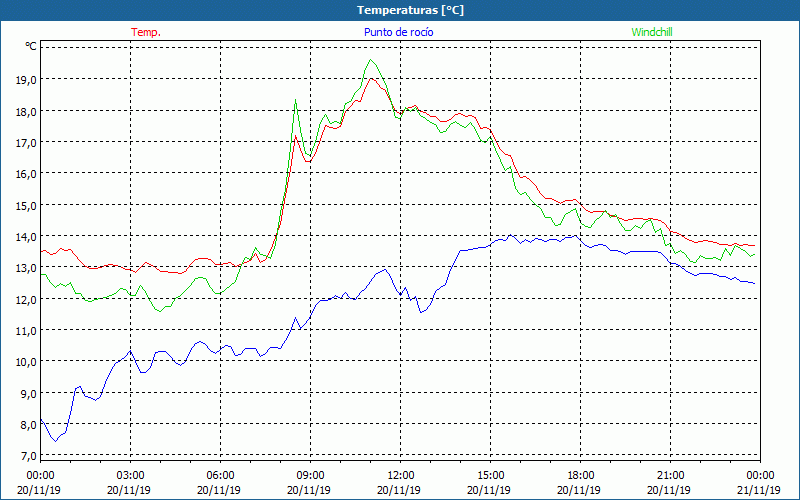This screenshot has height=500, width=800.
Task: Click the 7,0 y-axis value
Action: point(30,456)
